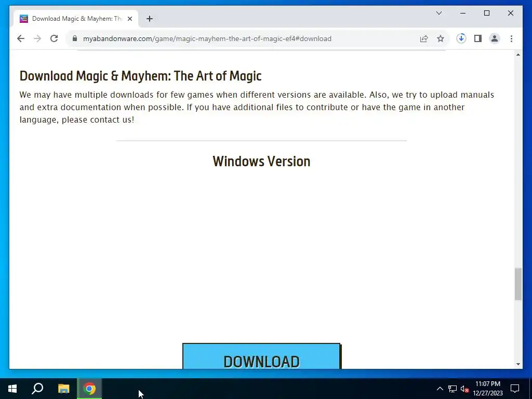This screenshot has height=399, width=532.
Task: Click the scrollbar down arrow
Action: tap(518, 364)
